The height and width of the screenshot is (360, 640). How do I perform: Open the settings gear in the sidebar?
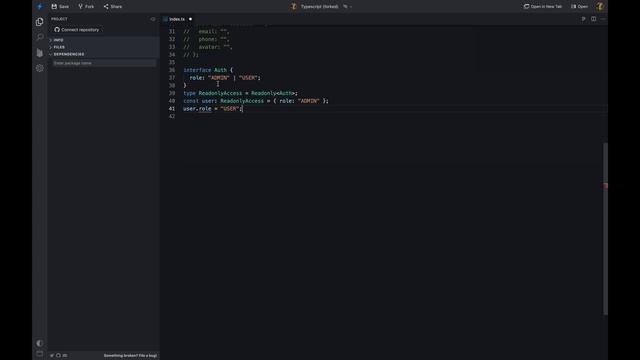[40, 68]
